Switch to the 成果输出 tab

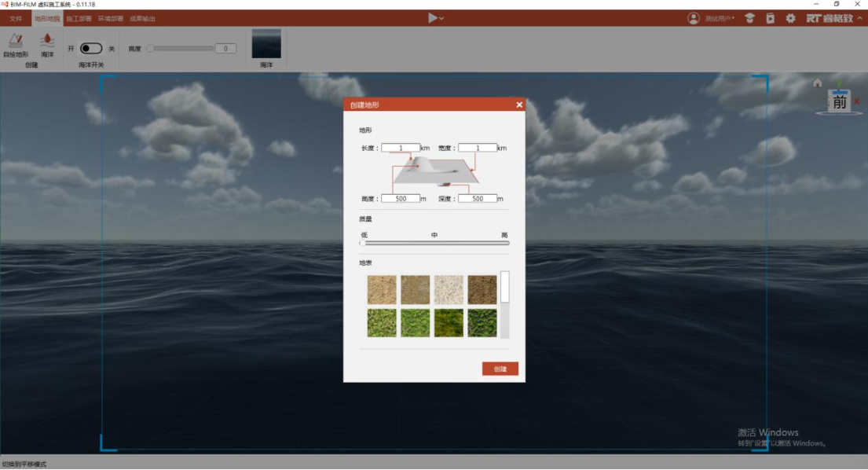click(x=142, y=19)
